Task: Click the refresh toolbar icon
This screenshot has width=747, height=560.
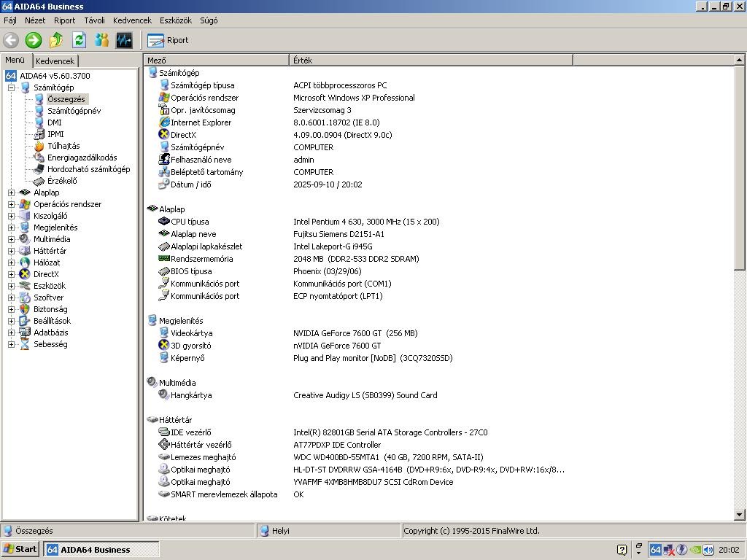Action: coord(79,41)
